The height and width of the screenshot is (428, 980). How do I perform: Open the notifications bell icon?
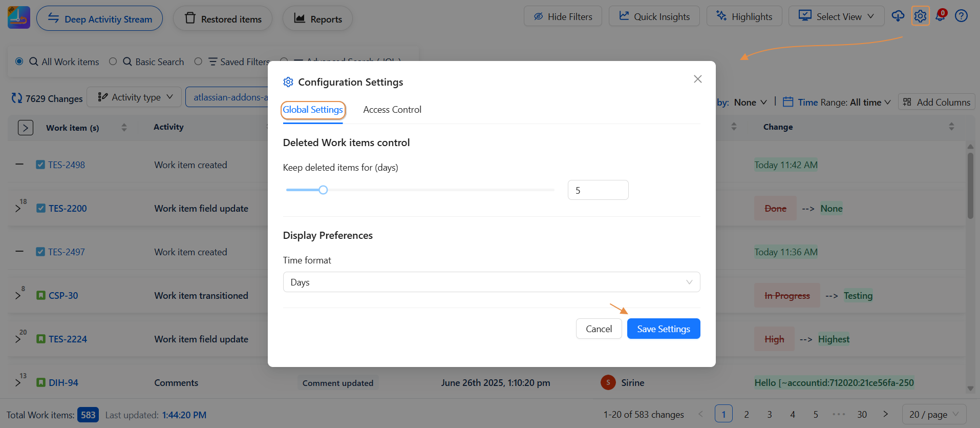click(941, 16)
